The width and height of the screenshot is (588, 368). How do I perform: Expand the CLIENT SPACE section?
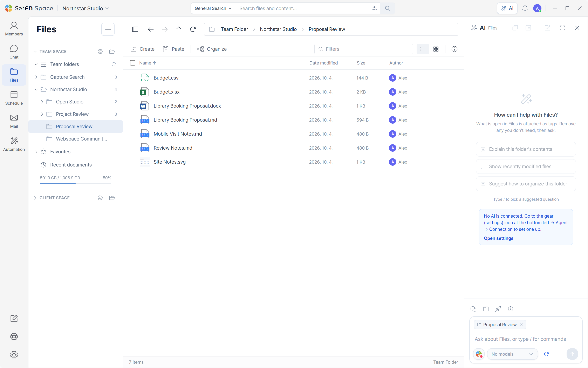coord(35,198)
